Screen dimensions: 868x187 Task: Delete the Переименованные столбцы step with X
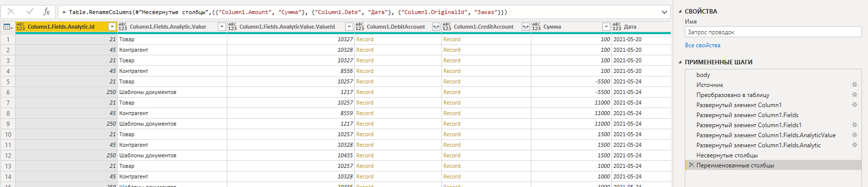(x=691, y=165)
